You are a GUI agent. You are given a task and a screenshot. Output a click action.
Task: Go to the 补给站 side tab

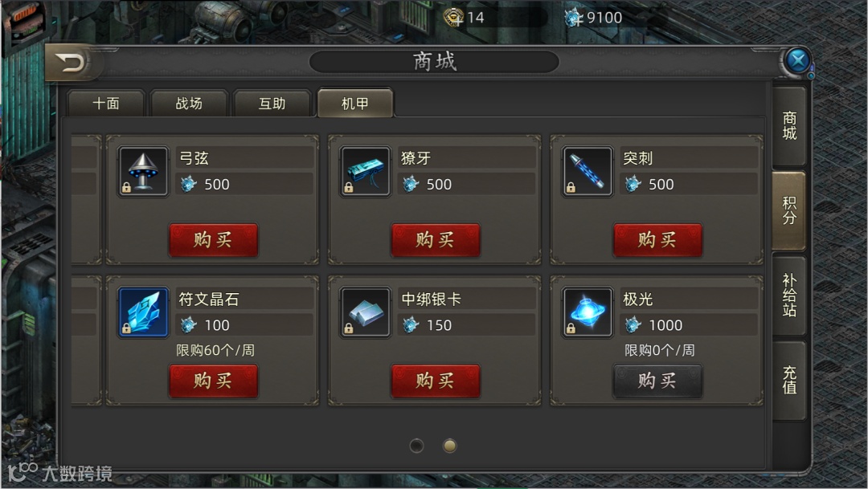789,295
